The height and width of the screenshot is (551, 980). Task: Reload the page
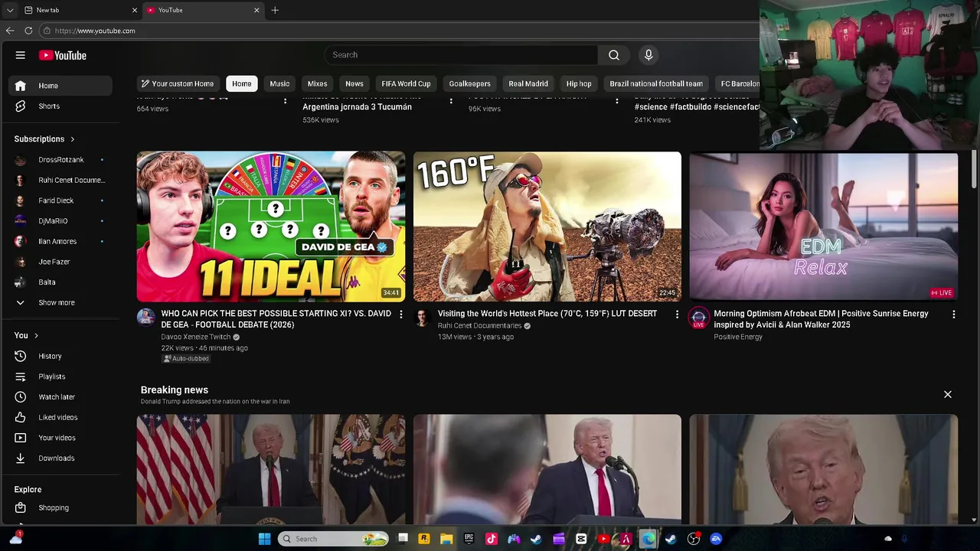point(28,31)
